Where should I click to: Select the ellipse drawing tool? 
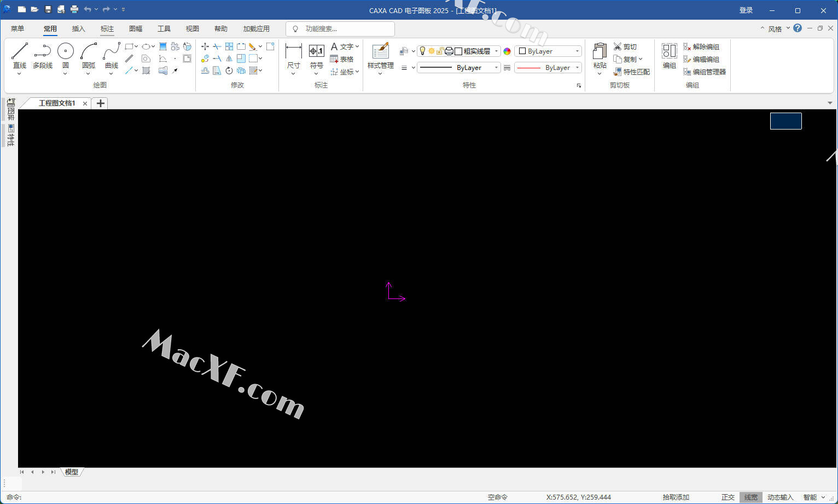(146, 46)
